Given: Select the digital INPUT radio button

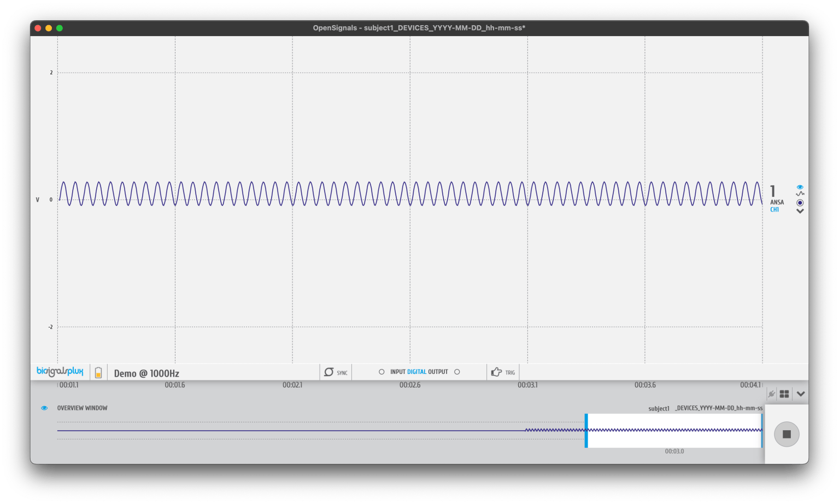Looking at the screenshot, I should pyautogui.click(x=382, y=371).
